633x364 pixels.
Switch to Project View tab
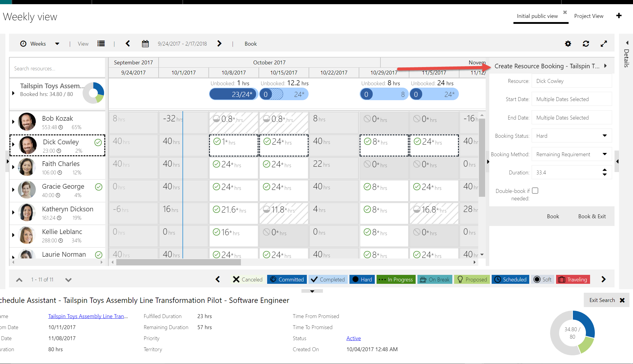589,16
